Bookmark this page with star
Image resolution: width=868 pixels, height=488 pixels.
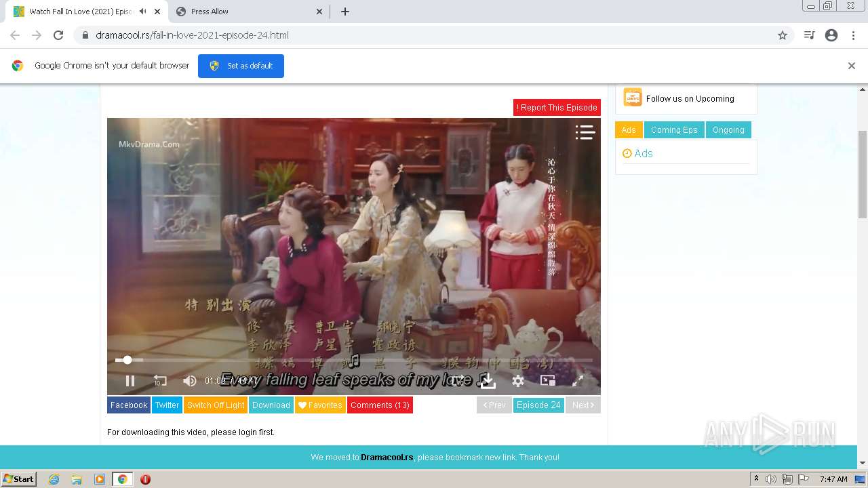[783, 35]
